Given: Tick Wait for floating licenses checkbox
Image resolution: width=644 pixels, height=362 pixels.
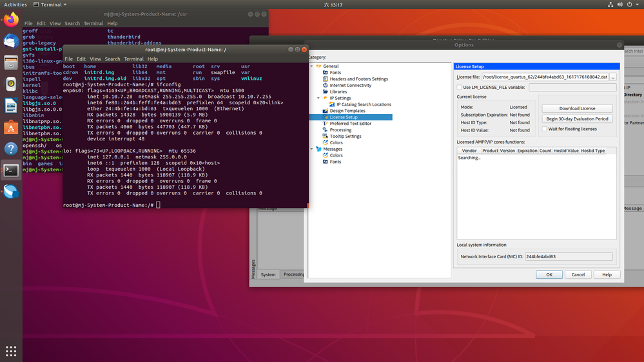Looking at the screenshot, I should tap(545, 129).
